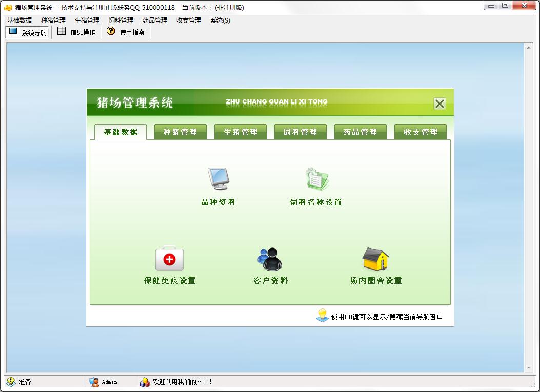Click the Admin user status icon
Viewport: 540px width, 392px height.
[94, 382]
